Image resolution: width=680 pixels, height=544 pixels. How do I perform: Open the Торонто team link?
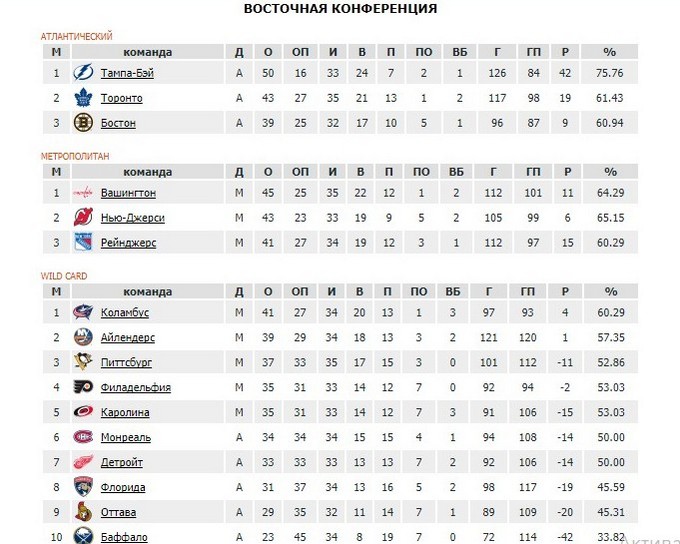click(121, 98)
